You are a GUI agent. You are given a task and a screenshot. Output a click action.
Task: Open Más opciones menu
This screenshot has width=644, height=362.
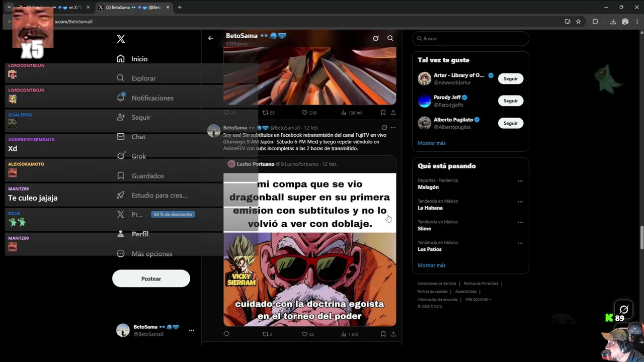point(144,253)
